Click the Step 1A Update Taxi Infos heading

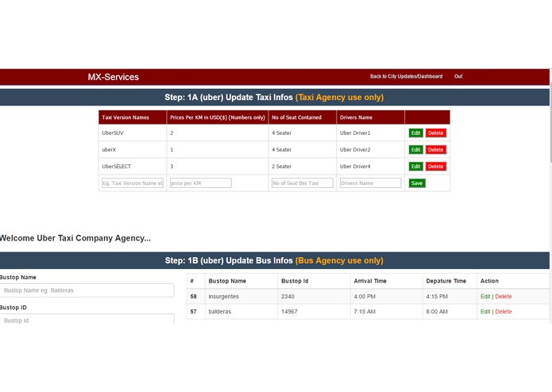coord(274,98)
